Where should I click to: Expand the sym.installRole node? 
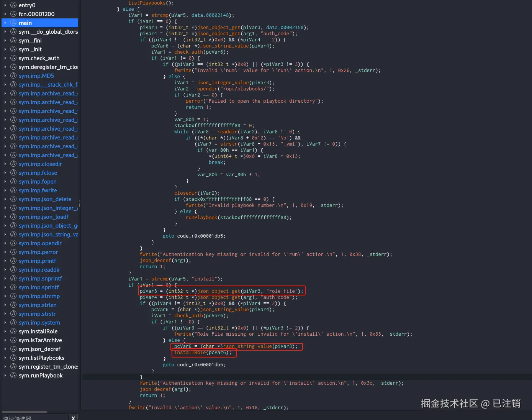coord(5,331)
